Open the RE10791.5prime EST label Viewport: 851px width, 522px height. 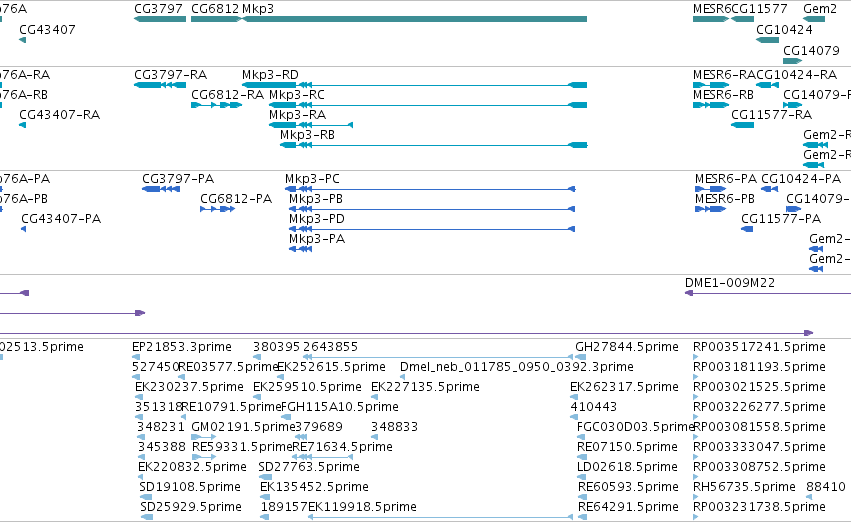(232, 408)
